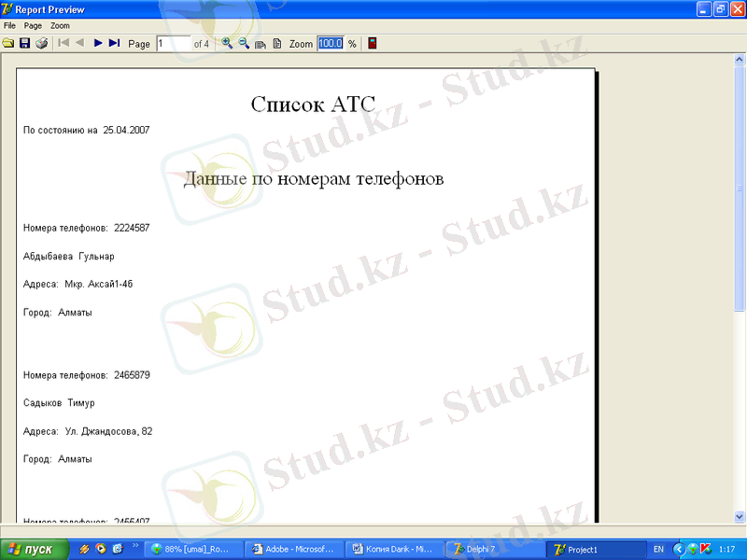The height and width of the screenshot is (560, 747).
Task: Click the 'of 4' page count label
Action: (201, 44)
